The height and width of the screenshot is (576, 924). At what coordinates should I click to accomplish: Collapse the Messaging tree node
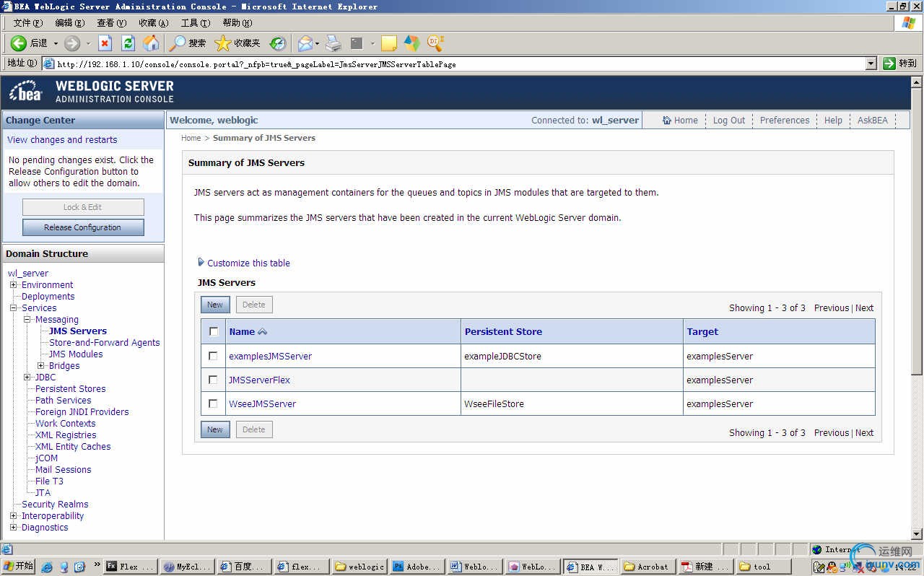pyautogui.click(x=27, y=320)
